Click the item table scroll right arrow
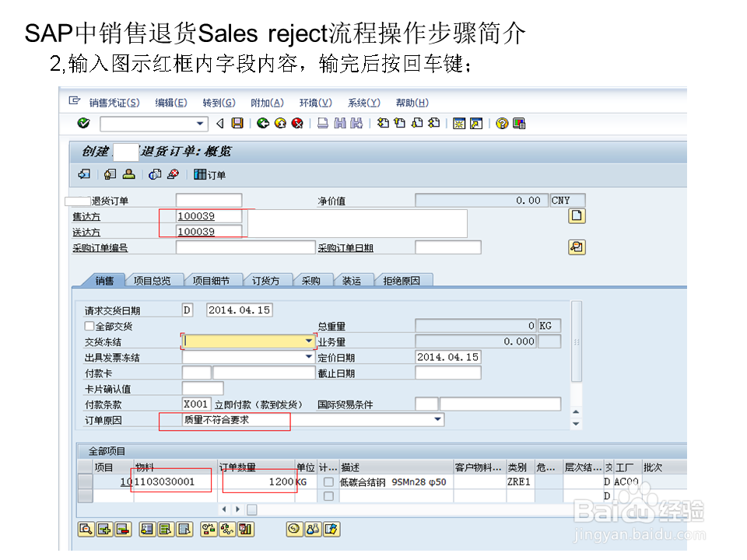Screen dimensions: 747x560 [x=237, y=509]
